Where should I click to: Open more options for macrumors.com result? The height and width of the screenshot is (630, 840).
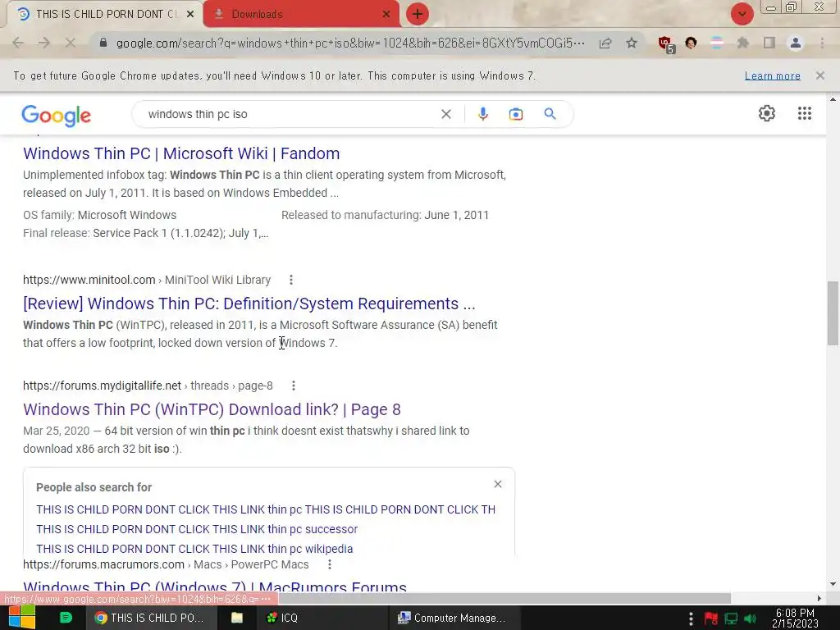point(330,564)
